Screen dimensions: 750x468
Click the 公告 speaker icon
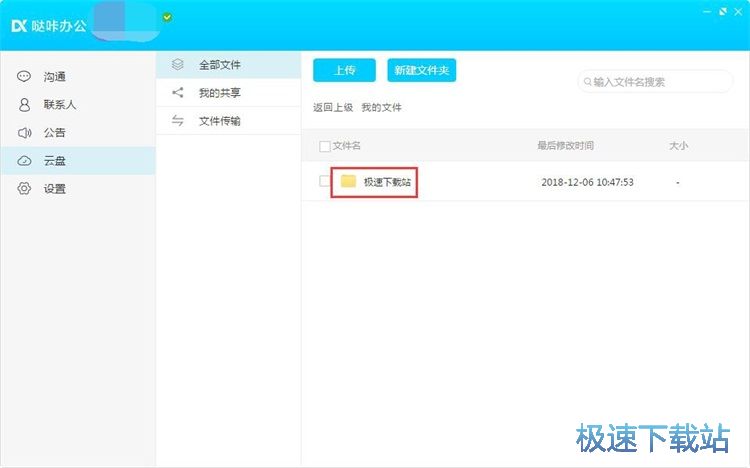pos(24,133)
